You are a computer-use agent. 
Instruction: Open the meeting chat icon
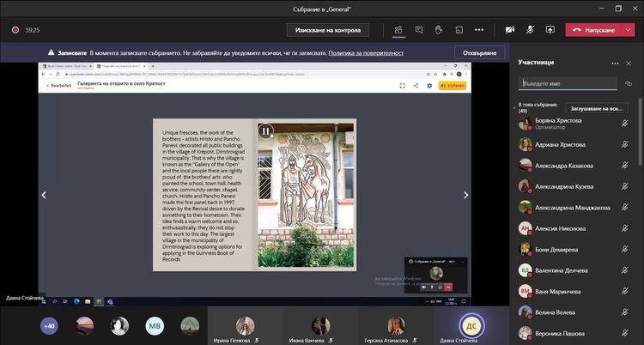pos(419,30)
